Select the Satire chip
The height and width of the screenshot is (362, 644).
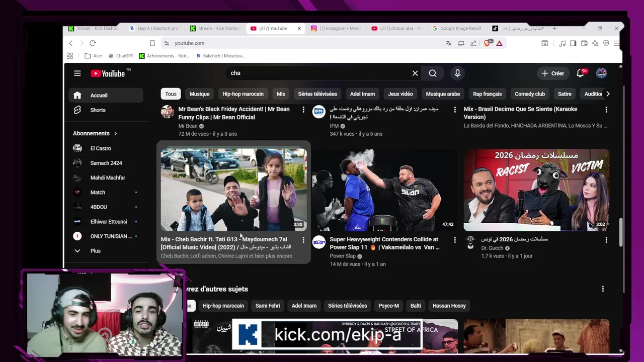565,94
